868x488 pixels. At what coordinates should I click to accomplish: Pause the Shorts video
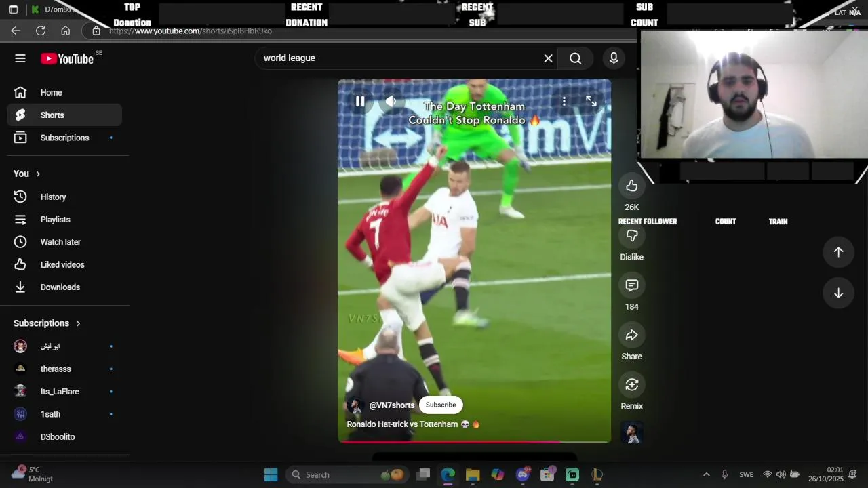tap(360, 102)
